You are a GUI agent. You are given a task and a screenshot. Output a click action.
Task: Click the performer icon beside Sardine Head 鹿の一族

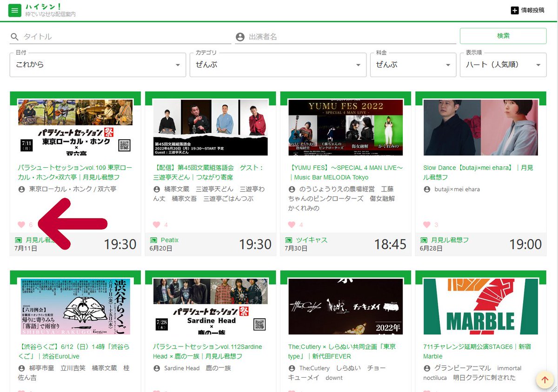156,368
